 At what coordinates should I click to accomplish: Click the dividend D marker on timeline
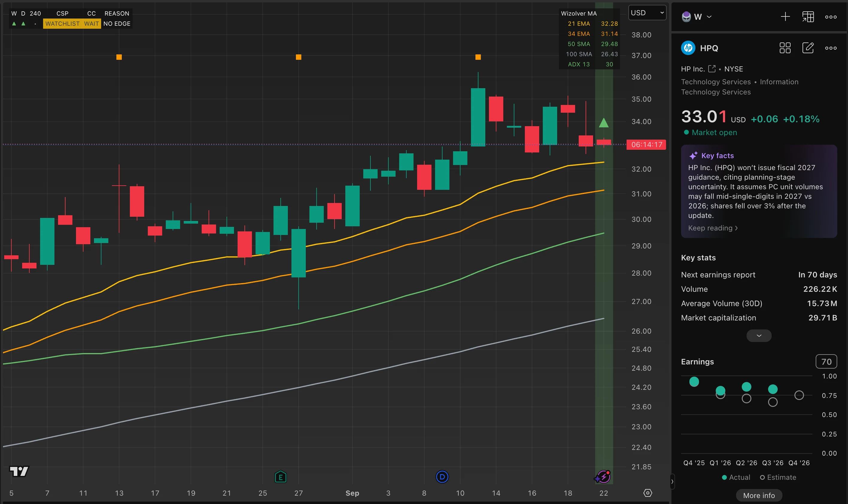[x=442, y=477]
